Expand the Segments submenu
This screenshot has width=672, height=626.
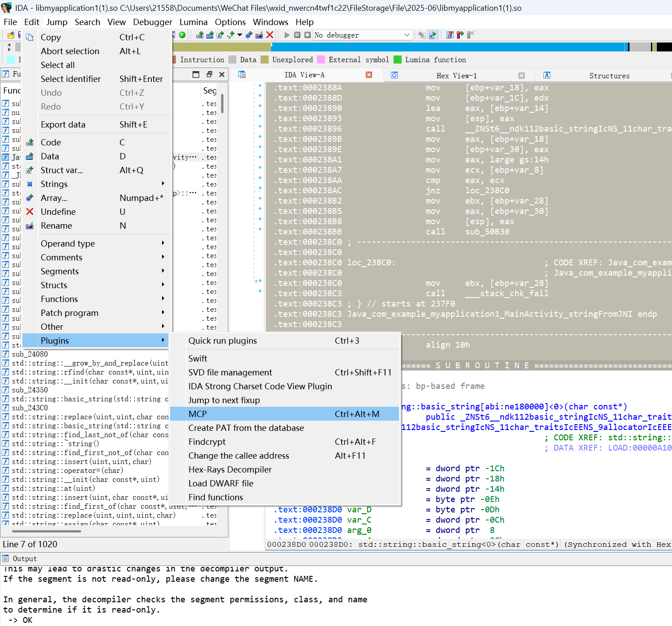163,271
